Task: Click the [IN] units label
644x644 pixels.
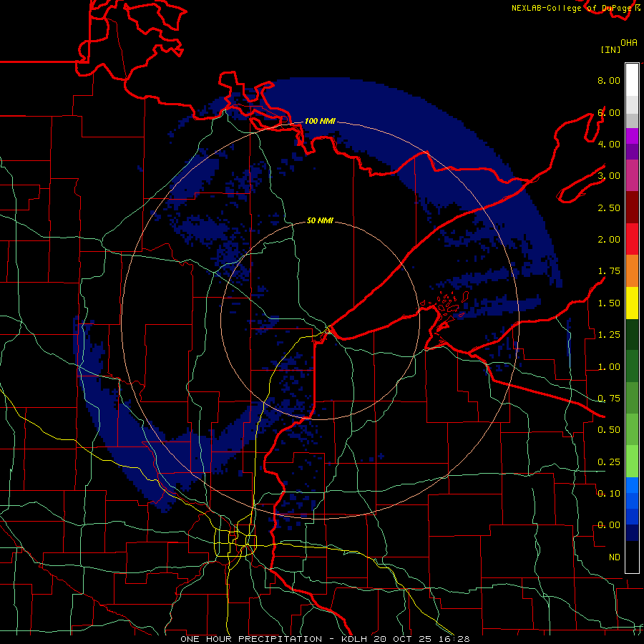Action: (x=610, y=49)
